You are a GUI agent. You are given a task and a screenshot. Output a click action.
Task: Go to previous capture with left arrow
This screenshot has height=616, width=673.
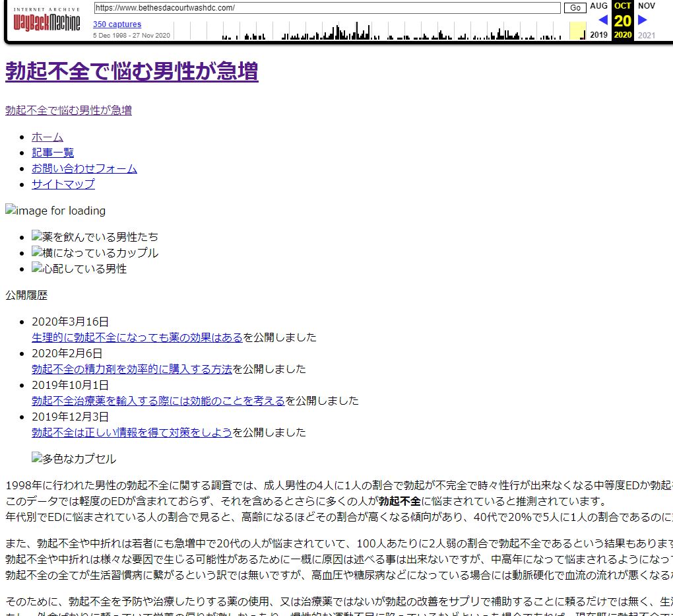pyautogui.click(x=602, y=20)
